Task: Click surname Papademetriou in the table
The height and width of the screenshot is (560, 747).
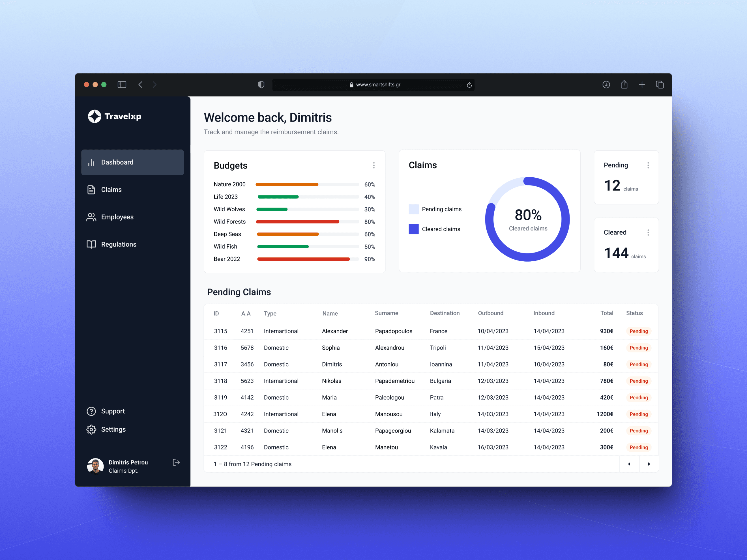Action: (x=395, y=381)
